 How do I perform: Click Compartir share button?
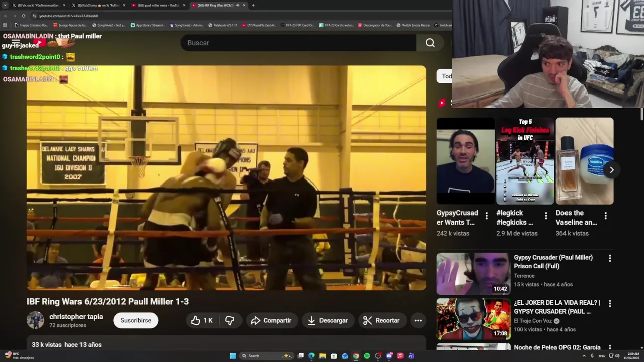pyautogui.click(x=271, y=320)
